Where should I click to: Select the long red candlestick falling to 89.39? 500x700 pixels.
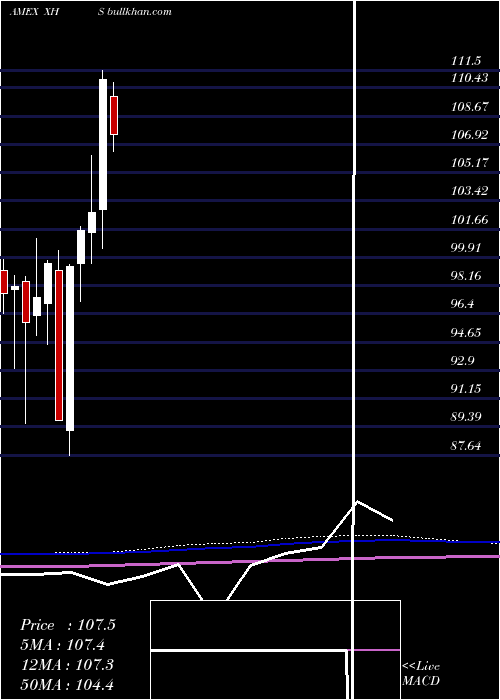point(58,345)
